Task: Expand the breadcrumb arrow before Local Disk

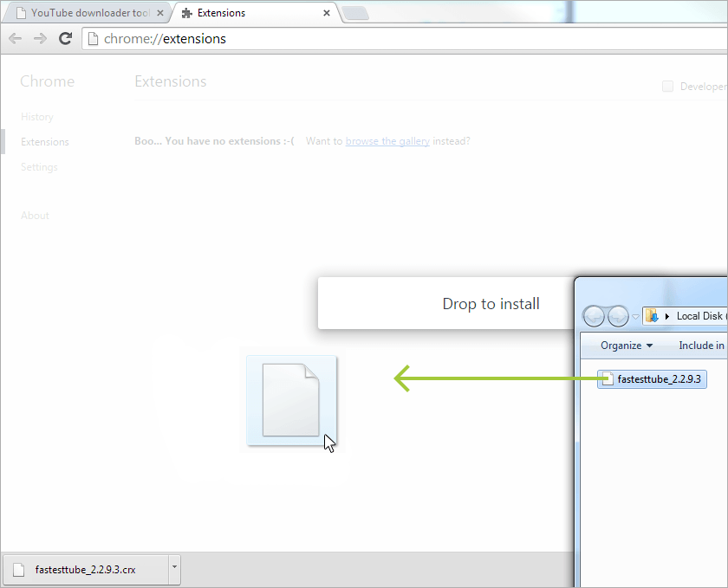Action: pyautogui.click(x=667, y=316)
